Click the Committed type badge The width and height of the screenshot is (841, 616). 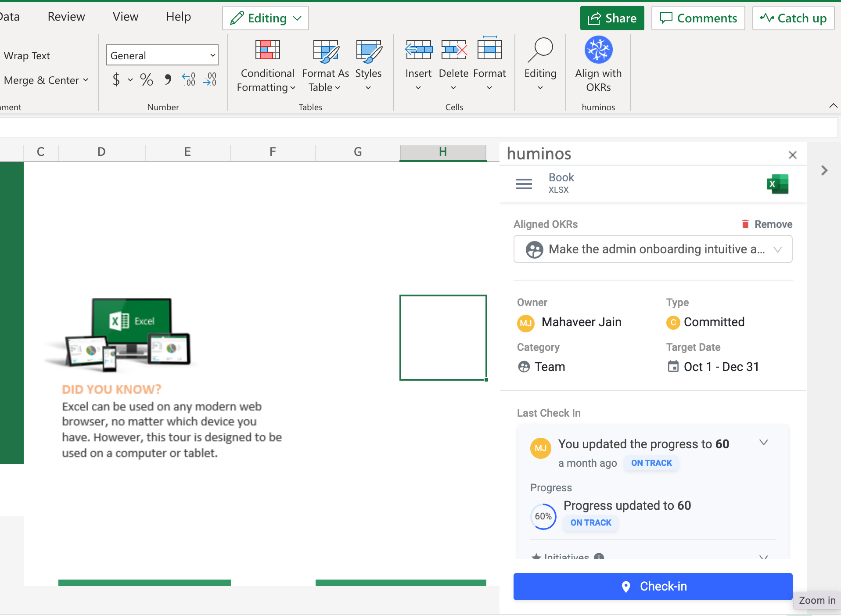tap(673, 323)
